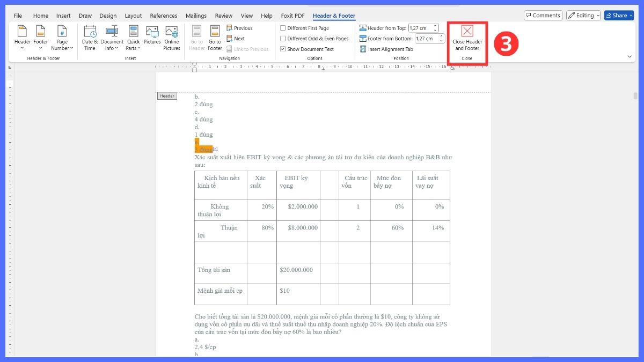Enable Different First Page checkbox
Screen dimensions: 644x362
click(283, 28)
